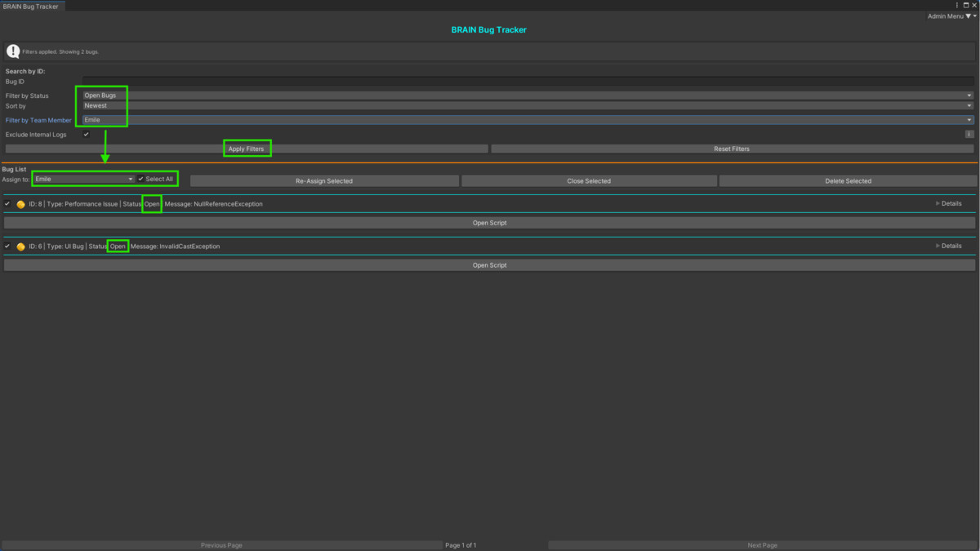Viewport: 980px width, 551px height.
Task: Open the Filter by Team Member dropdown
Action: point(528,120)
